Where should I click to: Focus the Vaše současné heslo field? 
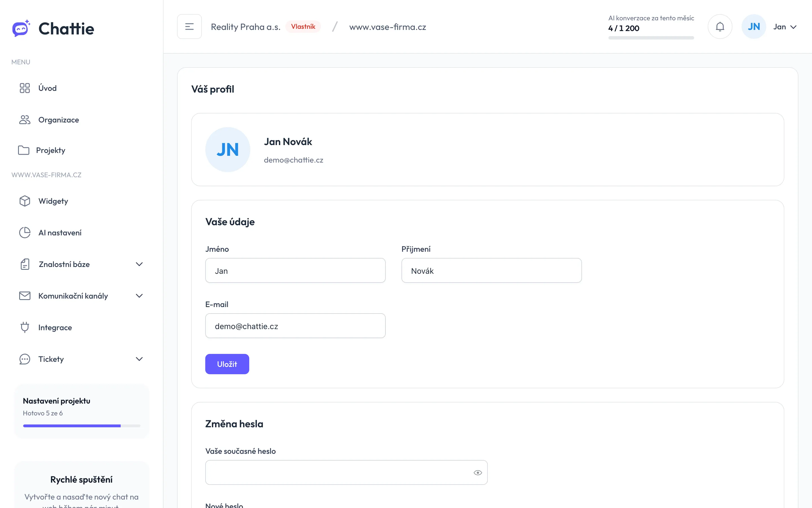pyautogui.click(x=346, y=472)
